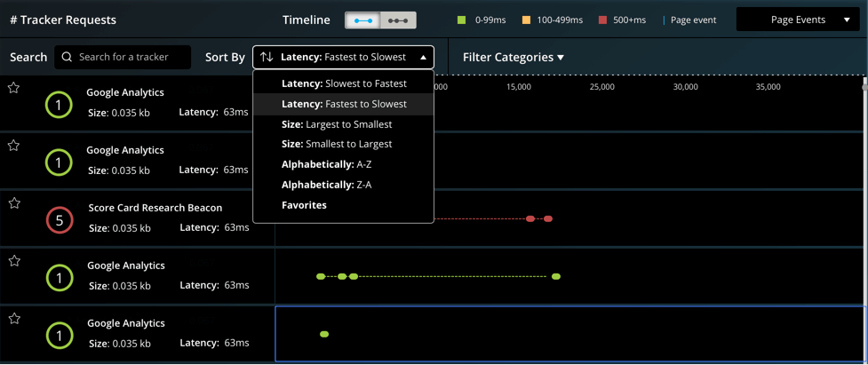The width and height of the screenshot is (868, 365).
Task: Favorite the Score Card Research Beacon tracker
Action: point(13,203)
